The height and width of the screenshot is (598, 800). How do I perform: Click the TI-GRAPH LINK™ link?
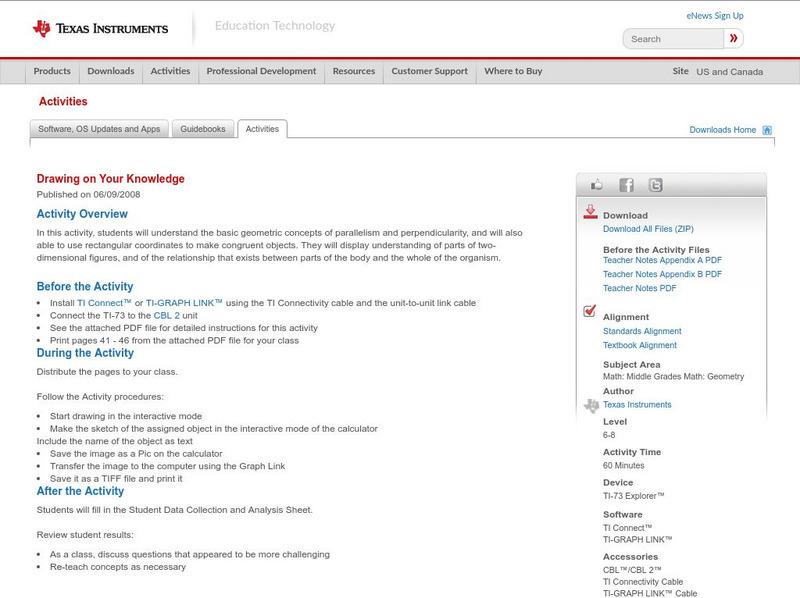[x=184, y=303]
